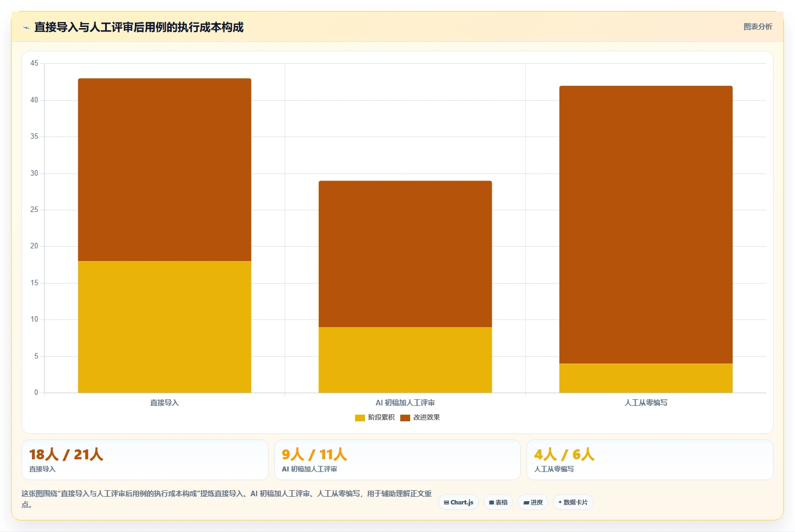Click the 人工从零编写 x-axis label
This screenshot has width=795, height=532.
(646, 403)
